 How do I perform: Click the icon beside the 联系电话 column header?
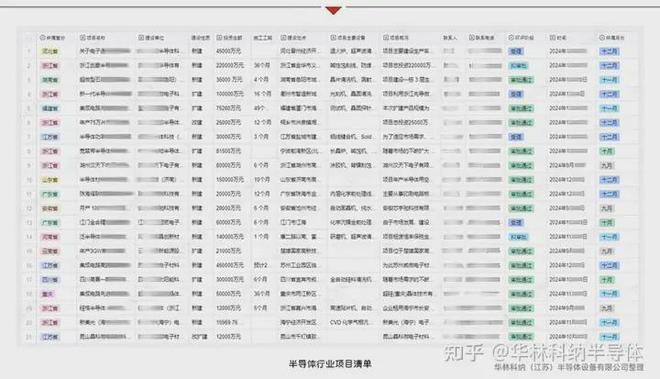472,37
